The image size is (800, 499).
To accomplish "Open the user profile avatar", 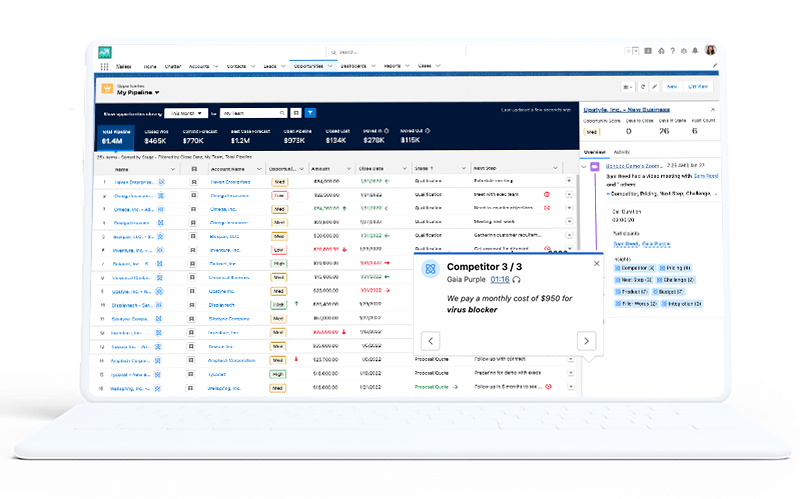I will [x=710, y=51].
